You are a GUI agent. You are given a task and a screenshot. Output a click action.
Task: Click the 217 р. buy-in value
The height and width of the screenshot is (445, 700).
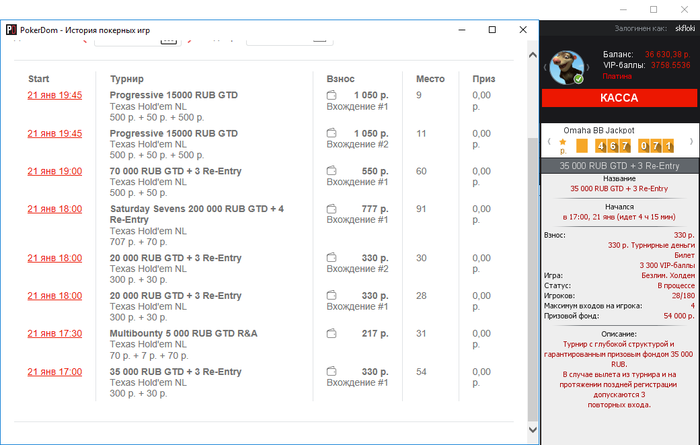(x=375, y=333)
